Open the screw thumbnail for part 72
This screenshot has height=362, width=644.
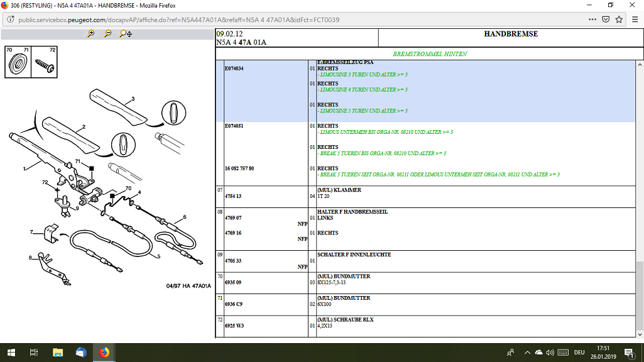point(45,62)
